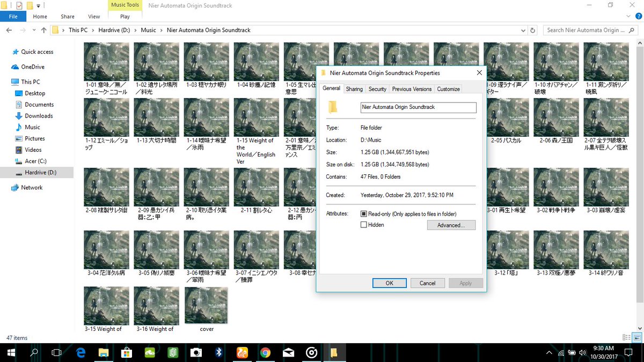Click the New folder quick access icon
The image size is (644, 362).
pyautogui.click(x=30, y=5)
